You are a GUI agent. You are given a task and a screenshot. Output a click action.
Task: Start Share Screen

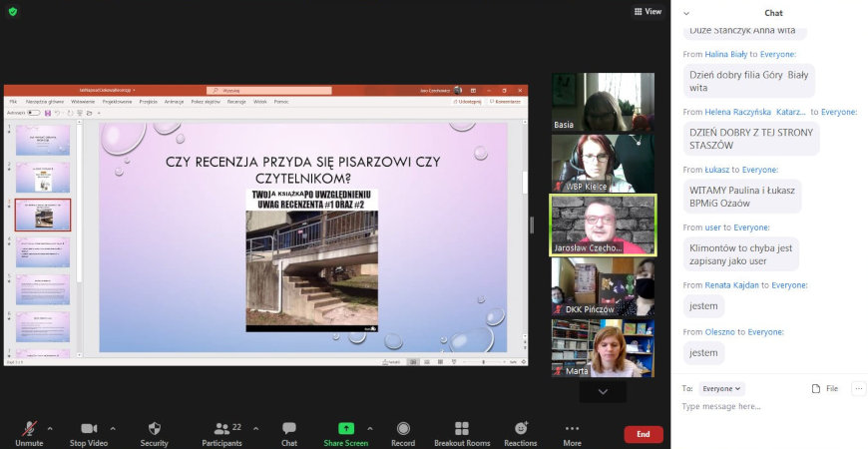pyautogui.click(x=346, y=433)
